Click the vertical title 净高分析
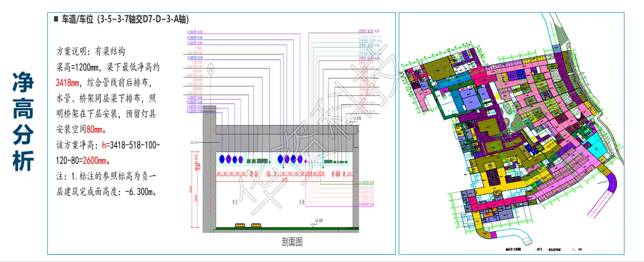644x262 pixels. (x=23, y=122)
